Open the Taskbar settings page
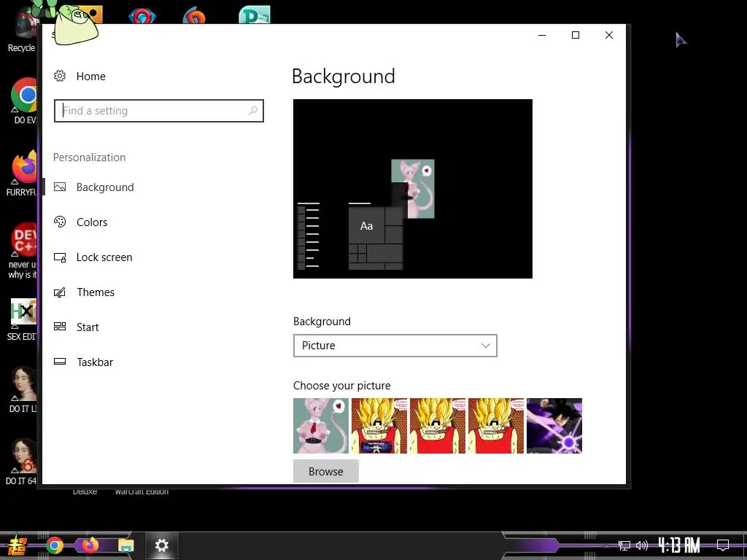The height and width of the screenshot is (560, 747). coord(95,362)
